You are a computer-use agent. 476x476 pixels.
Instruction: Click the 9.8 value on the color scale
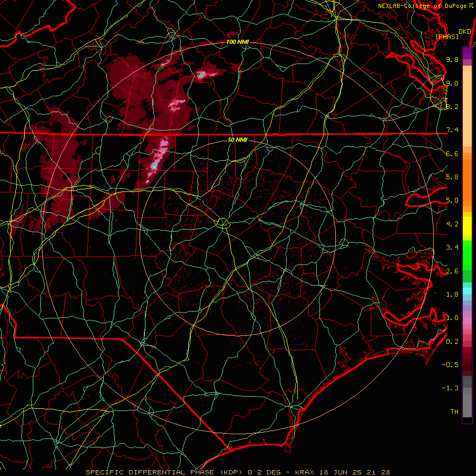(452, 59)
